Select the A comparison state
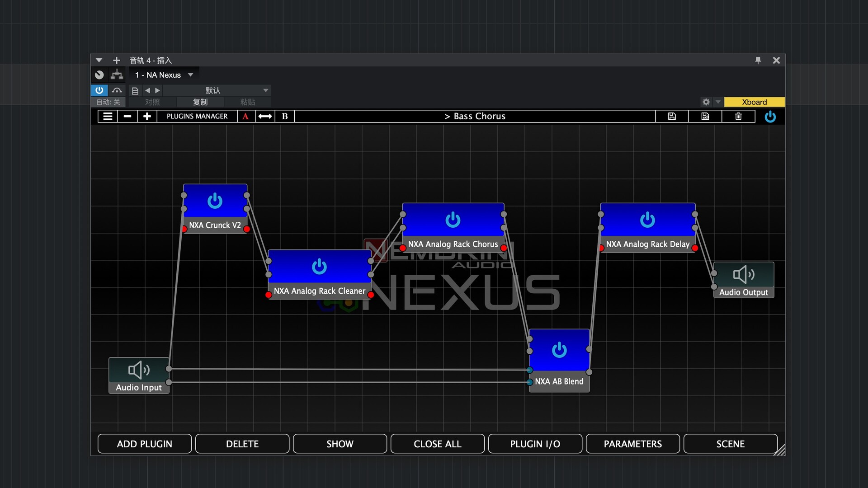The height and width of the screenshot is (488, 868). click(x=245, y=116)
